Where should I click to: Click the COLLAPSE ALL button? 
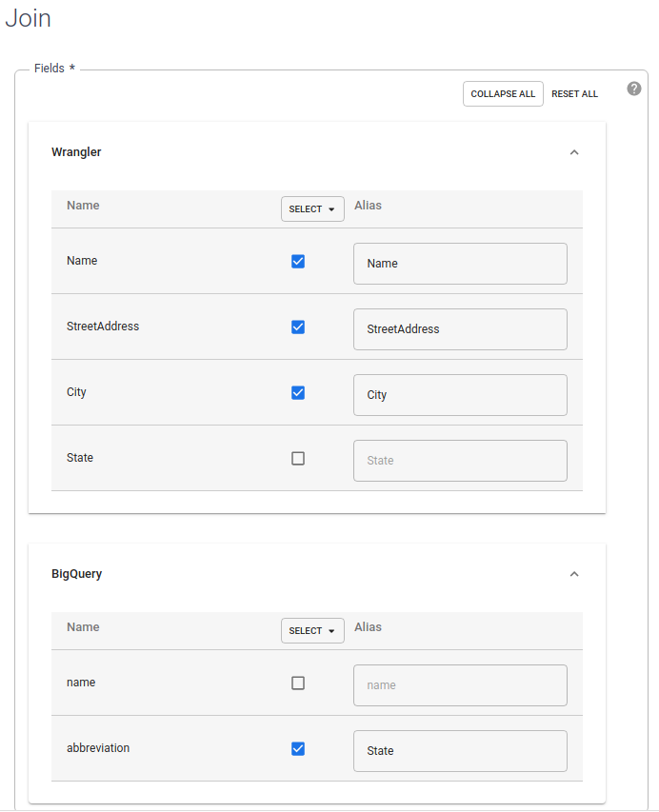click(503, 93)
